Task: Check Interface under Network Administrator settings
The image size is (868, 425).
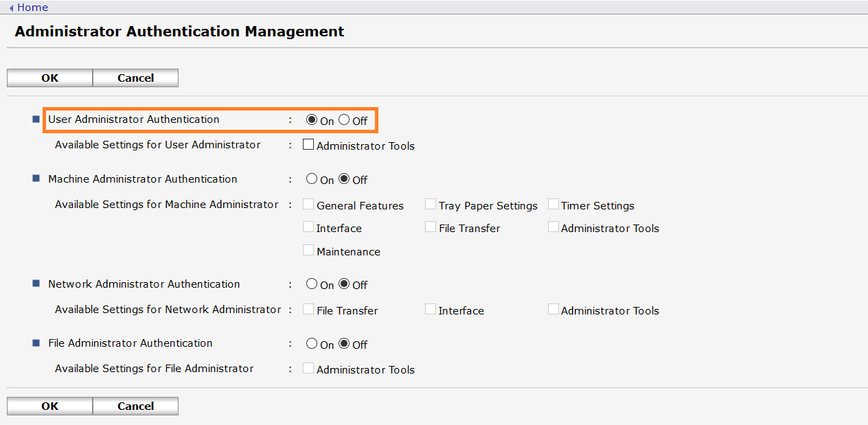Action: (x=431, y=308)
